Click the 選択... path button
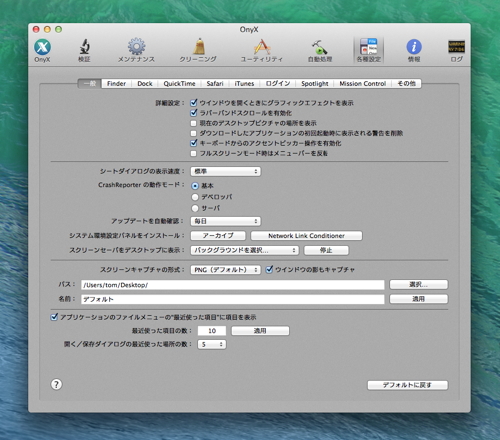The width and height of the screenshot is (500, 440). coord(419,285)
